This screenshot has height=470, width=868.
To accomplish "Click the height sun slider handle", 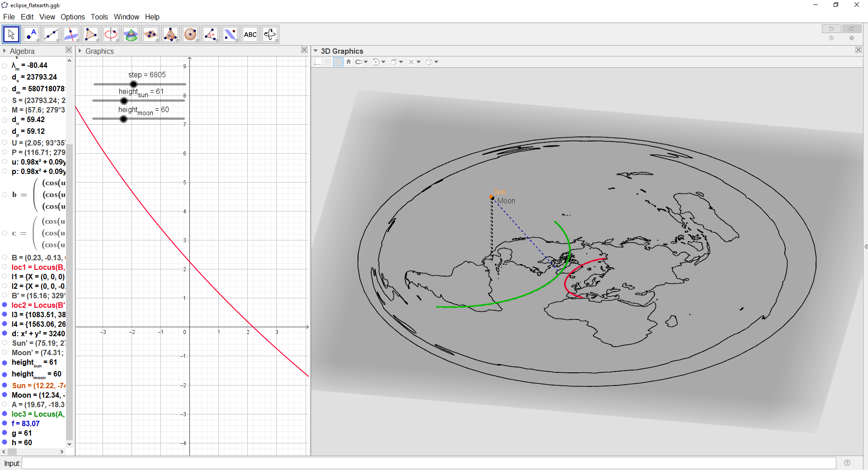I will [x=124, y=101].
